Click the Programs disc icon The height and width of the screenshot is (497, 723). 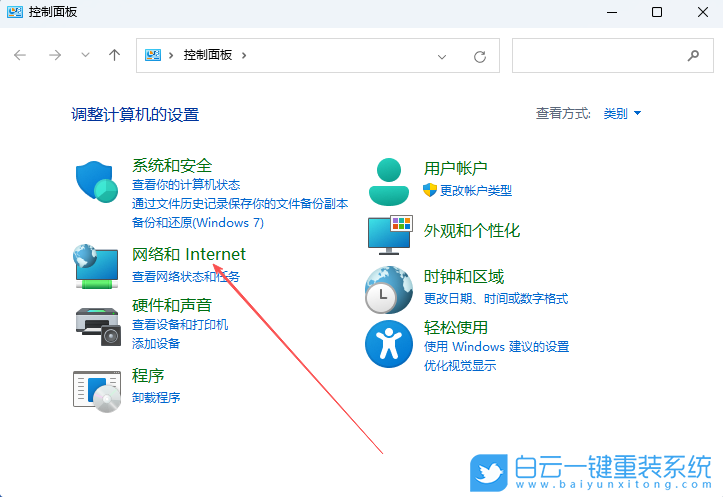tap(97, 391)
